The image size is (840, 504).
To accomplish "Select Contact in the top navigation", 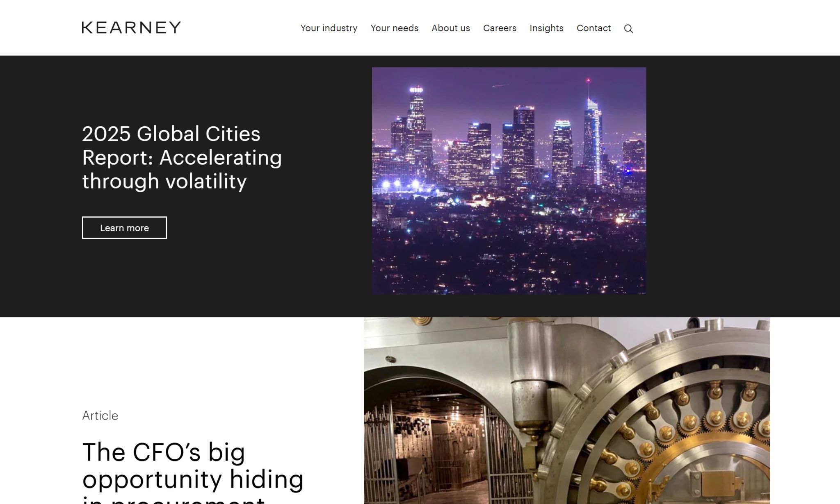I will click(593, 28).
